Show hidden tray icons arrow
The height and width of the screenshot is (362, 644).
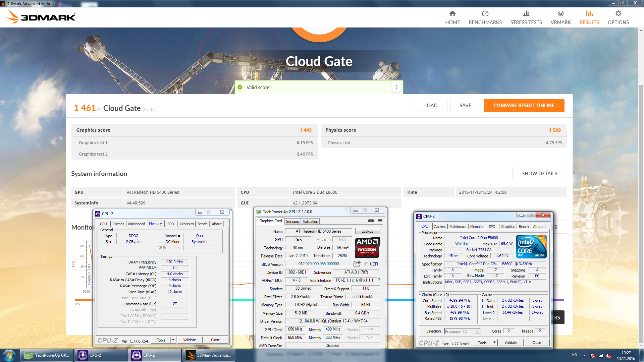(584, 356)
